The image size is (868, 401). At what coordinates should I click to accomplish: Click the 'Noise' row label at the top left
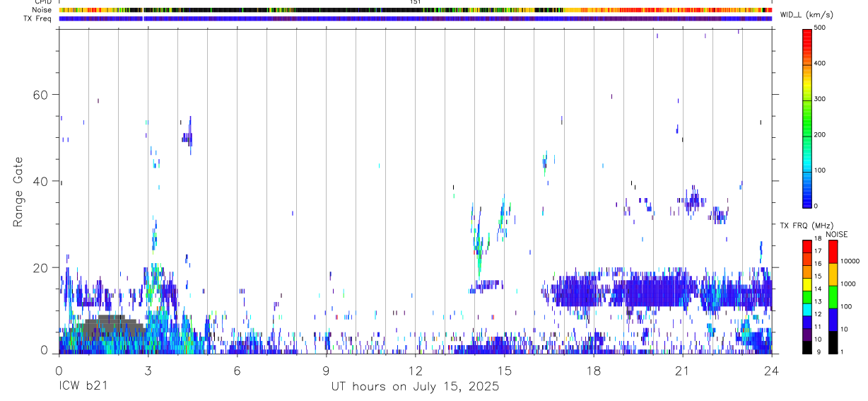pos(42,10)
